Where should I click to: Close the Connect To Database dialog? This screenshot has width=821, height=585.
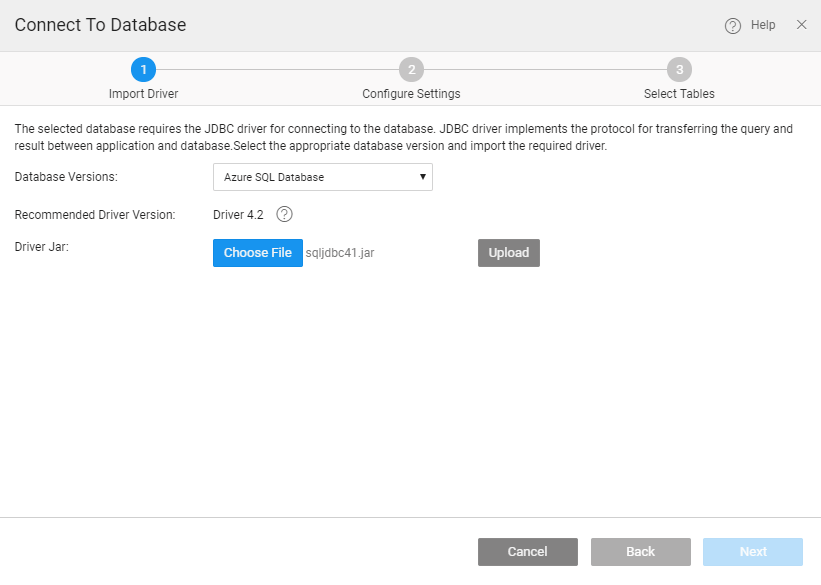801,25
